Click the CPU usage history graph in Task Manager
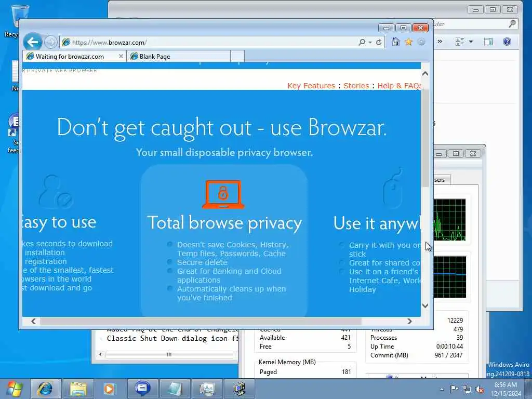 pos(449,220)
